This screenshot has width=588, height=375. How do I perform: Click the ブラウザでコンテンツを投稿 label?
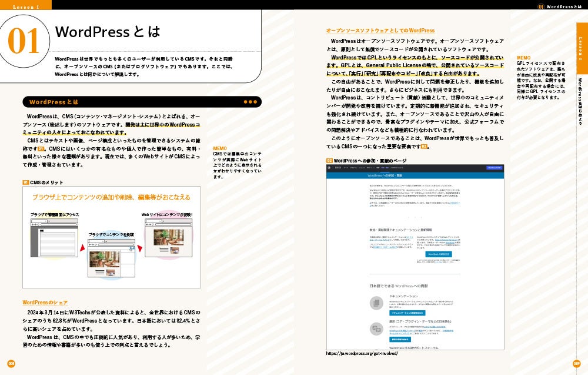[111, 235]
